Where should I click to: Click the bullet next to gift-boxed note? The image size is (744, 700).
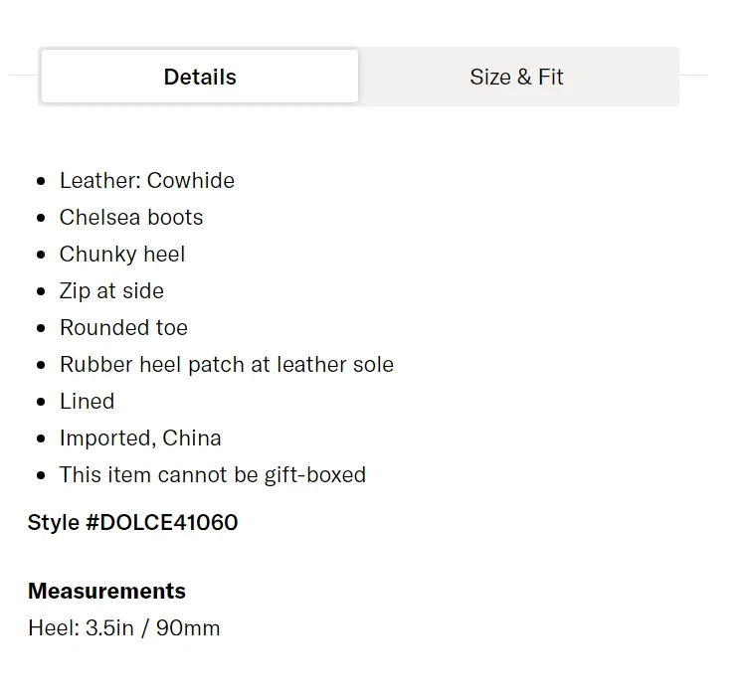[x=41, y=475]
